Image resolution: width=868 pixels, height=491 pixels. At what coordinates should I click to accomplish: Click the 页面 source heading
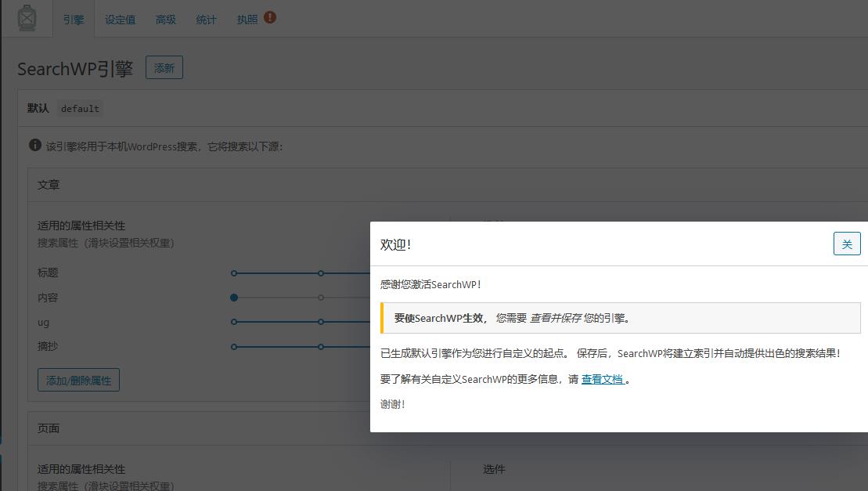pyautogui.click(x=49, y=428)
